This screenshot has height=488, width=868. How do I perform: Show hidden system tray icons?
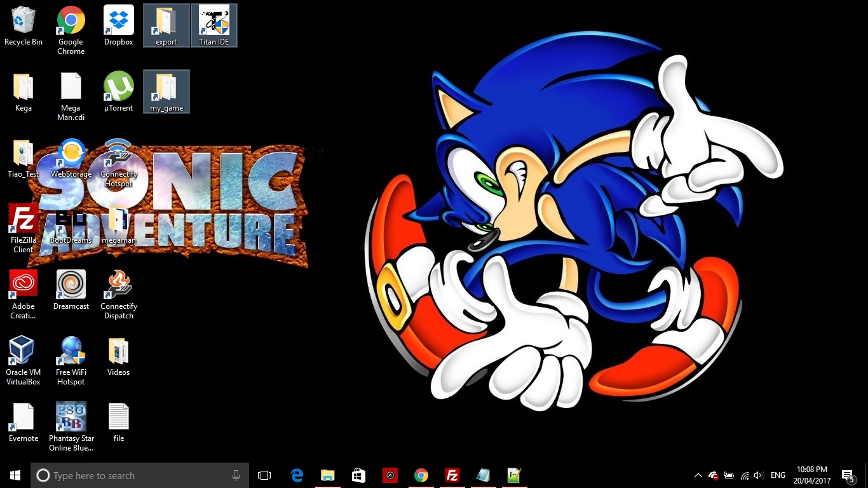coord(698,475)
